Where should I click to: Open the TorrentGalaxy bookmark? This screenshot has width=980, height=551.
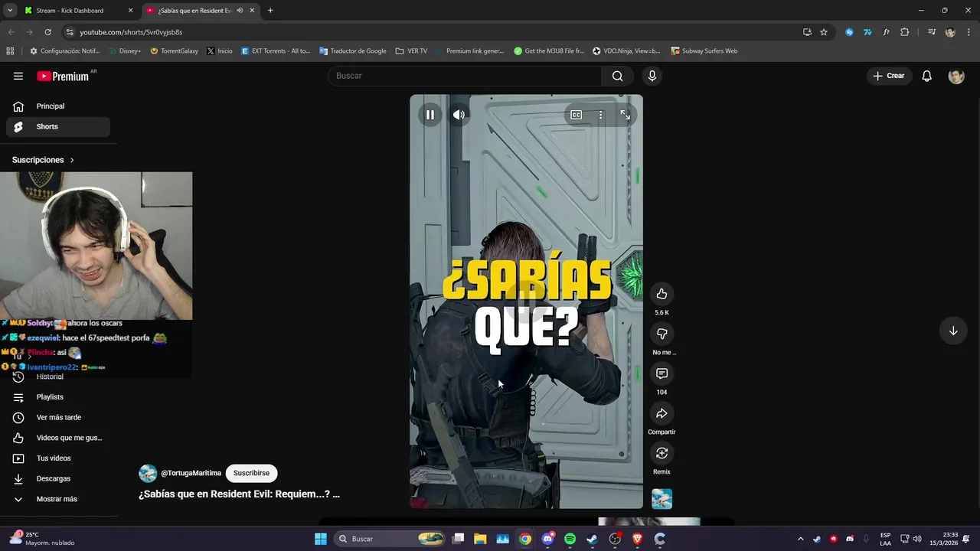(x=175, y=51)
